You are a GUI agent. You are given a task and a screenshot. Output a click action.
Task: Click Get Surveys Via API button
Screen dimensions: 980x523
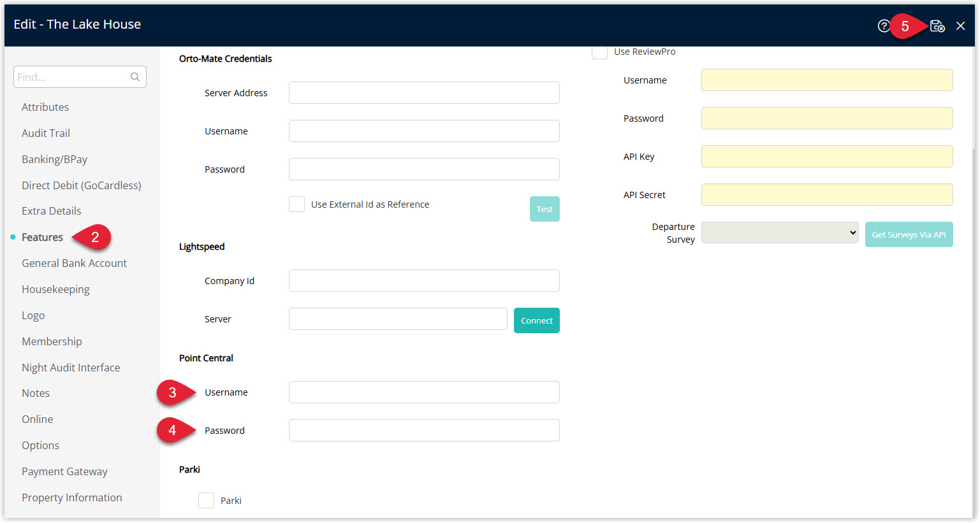click(909, 234)
